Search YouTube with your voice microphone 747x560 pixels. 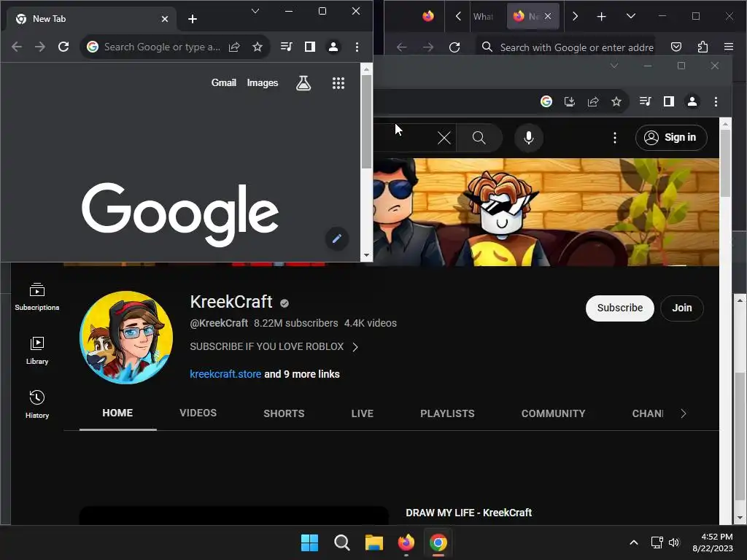tap(528, 138)
